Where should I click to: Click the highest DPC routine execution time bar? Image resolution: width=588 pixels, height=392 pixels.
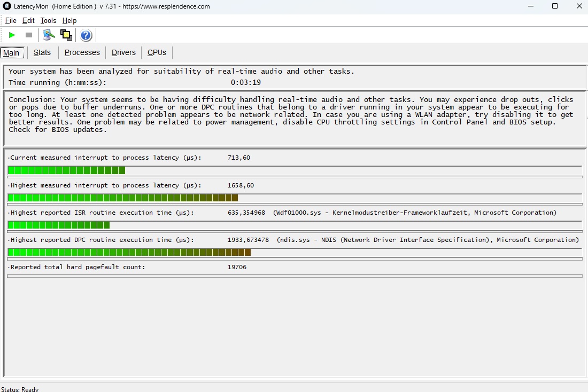point(129,252)
